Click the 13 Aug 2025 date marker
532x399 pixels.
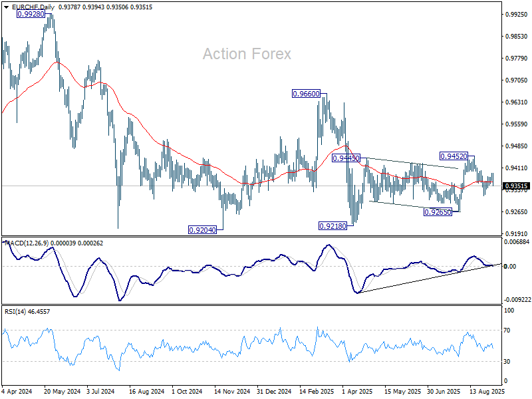(x=487, y=391)
